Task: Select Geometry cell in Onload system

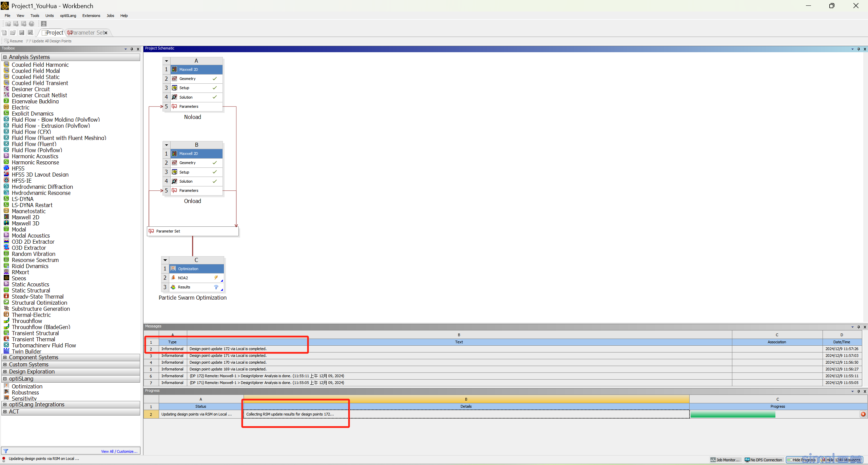Action: coord(196,163)
